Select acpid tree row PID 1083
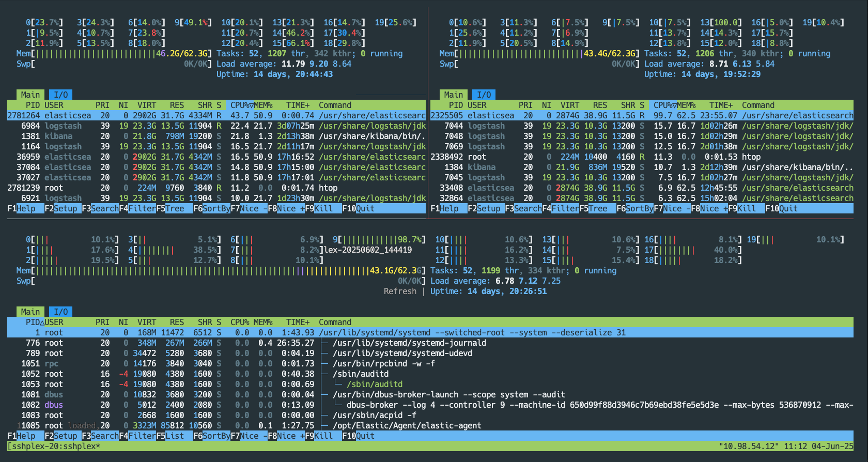The image size is (868, 462). [x=430, y=415]
